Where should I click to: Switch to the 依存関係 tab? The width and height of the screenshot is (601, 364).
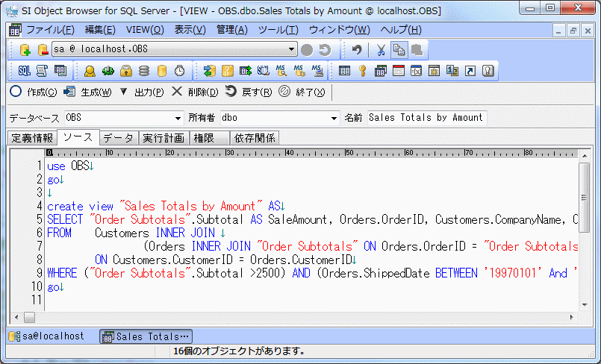pos(255,138)
